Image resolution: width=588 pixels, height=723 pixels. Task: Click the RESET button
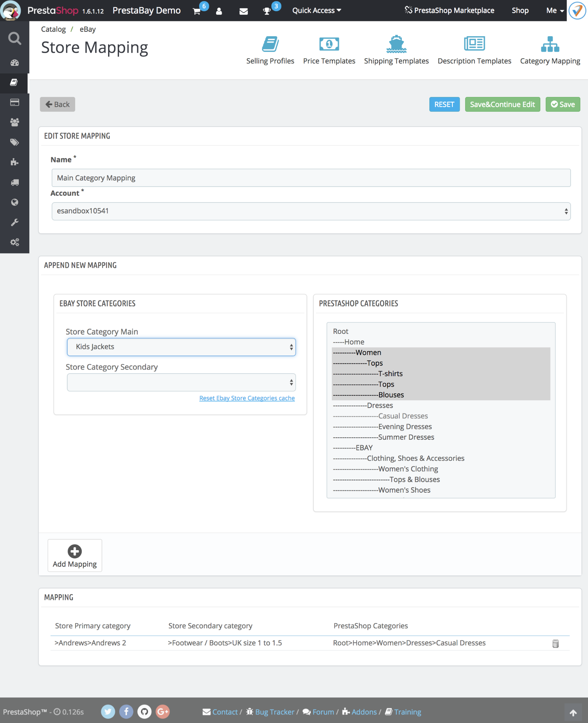[x=444, y=105]
